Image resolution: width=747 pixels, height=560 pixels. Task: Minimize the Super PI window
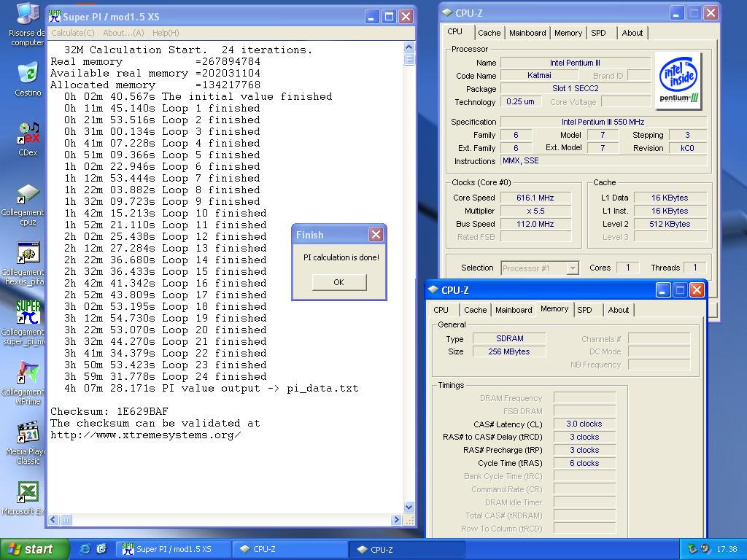pos(372,17)
